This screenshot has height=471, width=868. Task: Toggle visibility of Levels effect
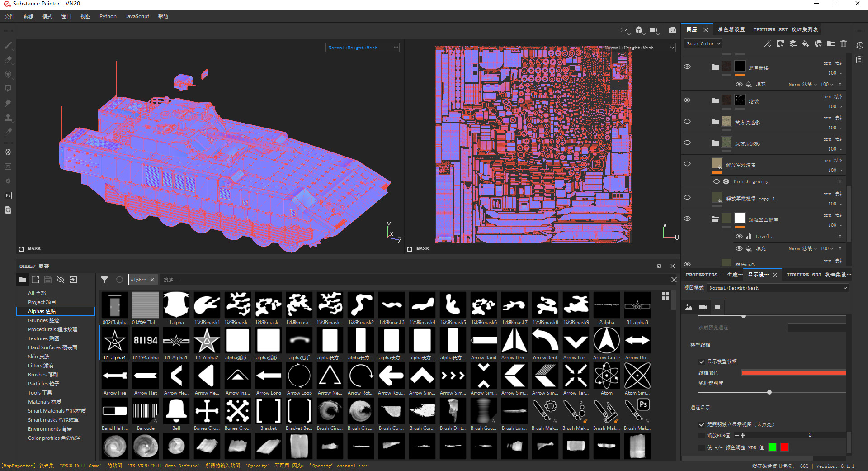tap(739, 236)
